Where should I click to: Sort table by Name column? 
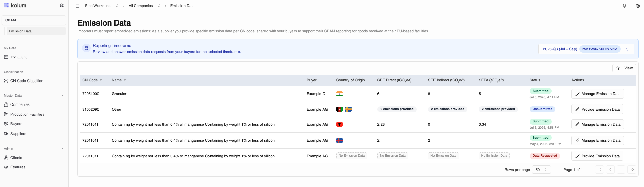click(119, 80)
